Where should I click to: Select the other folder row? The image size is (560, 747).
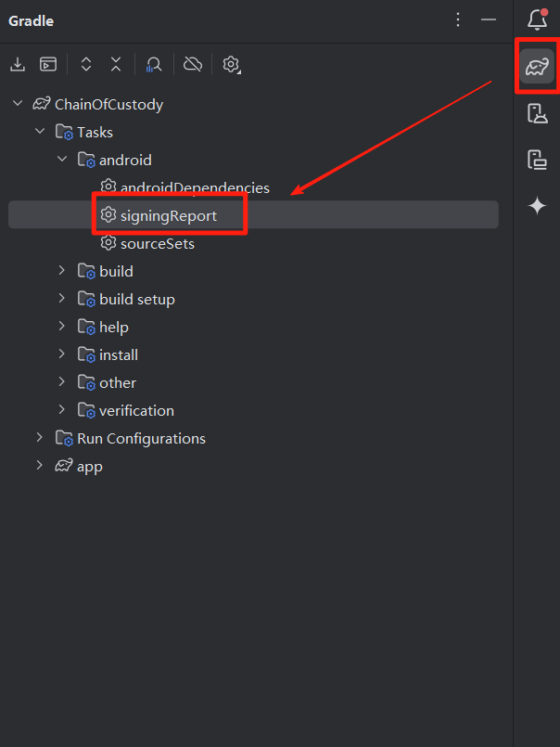pyautogui.click(x=253, y=382)
